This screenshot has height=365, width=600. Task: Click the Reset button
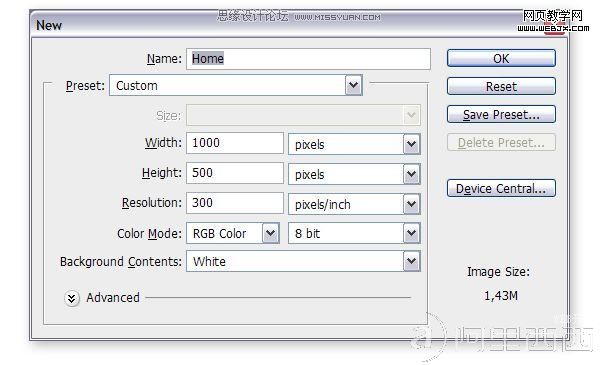(x=501, y=86)
